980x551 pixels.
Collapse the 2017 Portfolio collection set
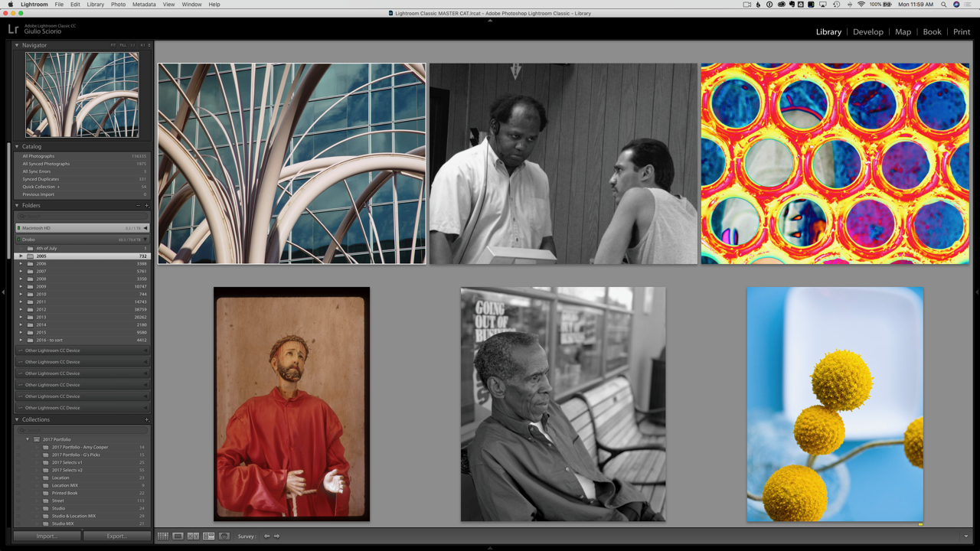click(28, 439)
